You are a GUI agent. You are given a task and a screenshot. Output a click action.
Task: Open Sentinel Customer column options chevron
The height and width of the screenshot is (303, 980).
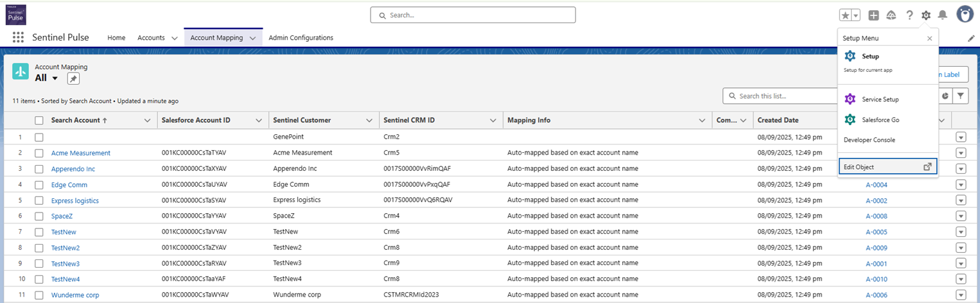pyautogui.click(x=369, y=121)
